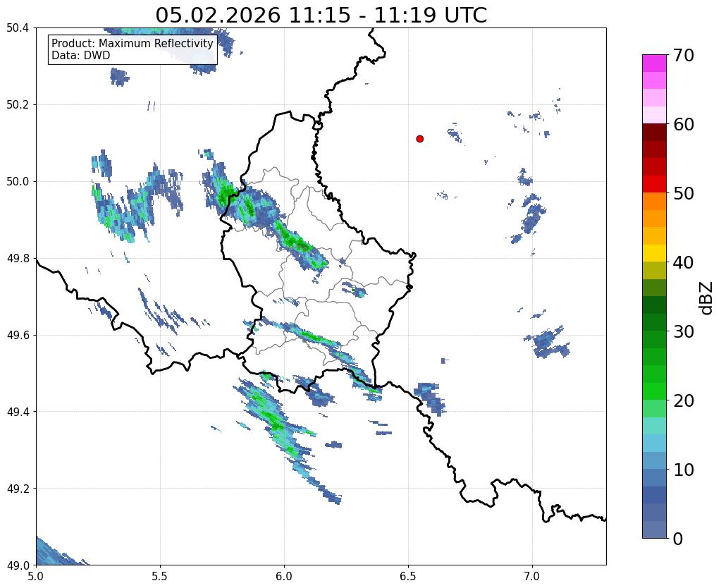Pick the bright red 50 dBZ swatch
The width and height of the screenshot is (721, 588).
tap(654, 184)
